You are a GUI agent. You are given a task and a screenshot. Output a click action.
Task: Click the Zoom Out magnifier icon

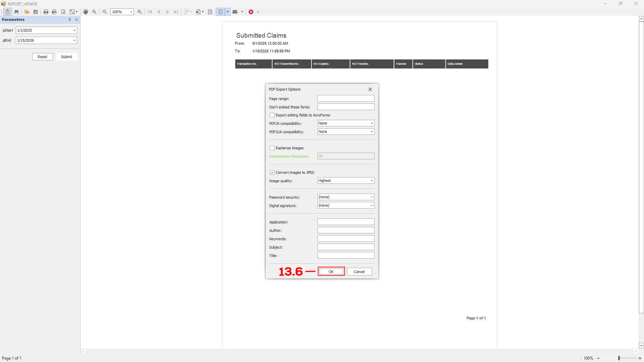pyautogui.click(x=105, y=12)
